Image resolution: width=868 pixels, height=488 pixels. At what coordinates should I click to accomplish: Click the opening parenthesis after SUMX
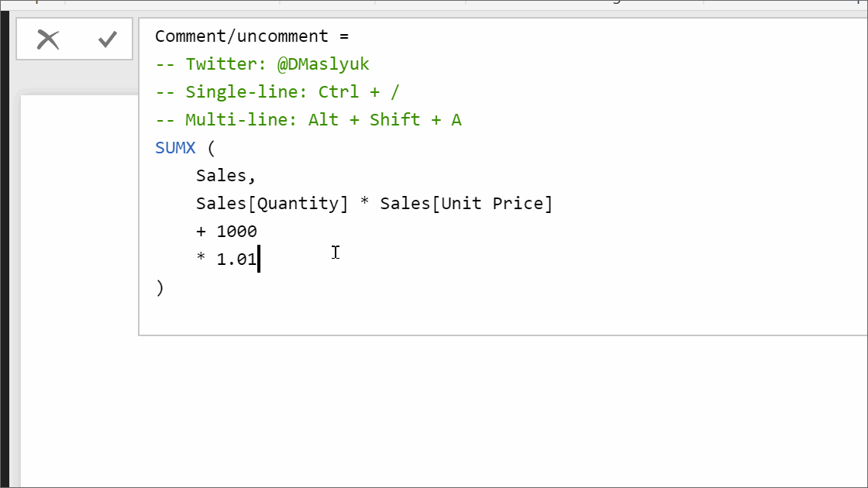(x=210, y=147)
